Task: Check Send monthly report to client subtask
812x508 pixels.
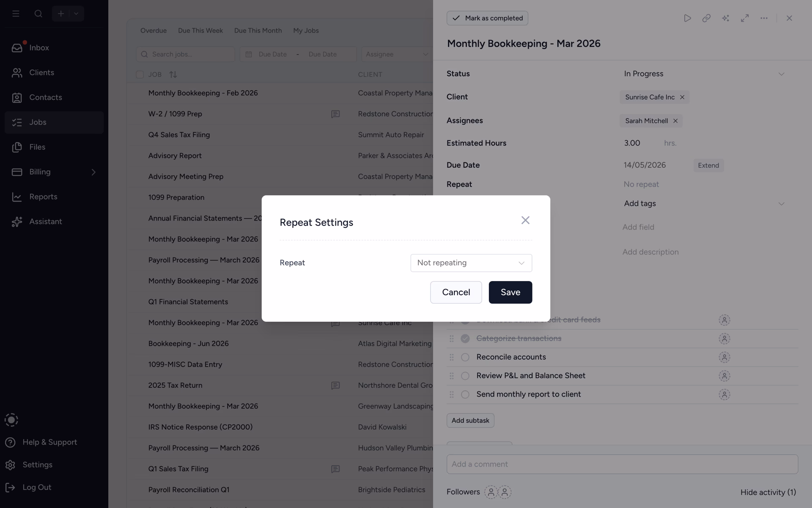Action: pyautogui.click(x=465, y=395)
